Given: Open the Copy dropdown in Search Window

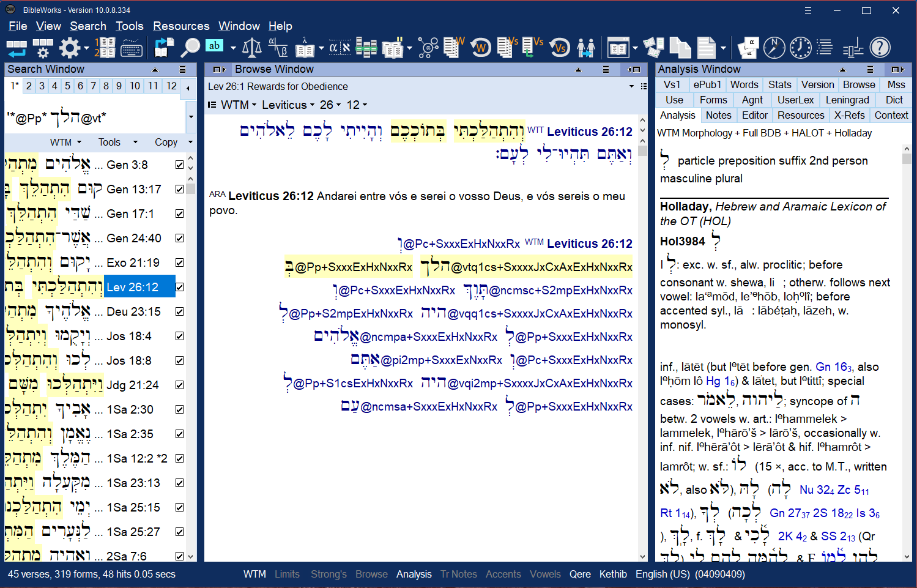Looking at the screenshot, I should point(173,142).
